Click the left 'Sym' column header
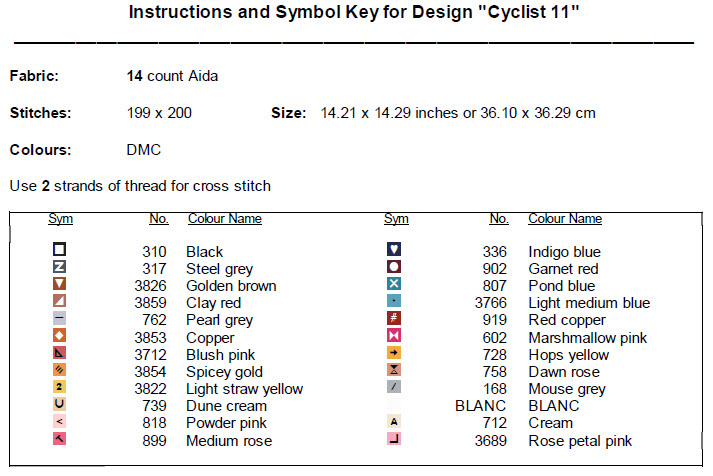Image resolution: width=713 pixels, height=476 pixels. (60, 219)
